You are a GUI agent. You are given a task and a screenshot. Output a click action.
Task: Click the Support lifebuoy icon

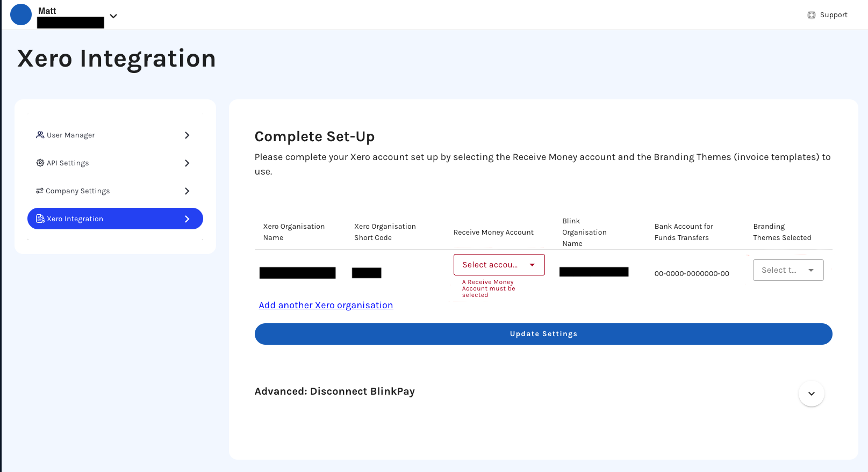pos(812,15)
